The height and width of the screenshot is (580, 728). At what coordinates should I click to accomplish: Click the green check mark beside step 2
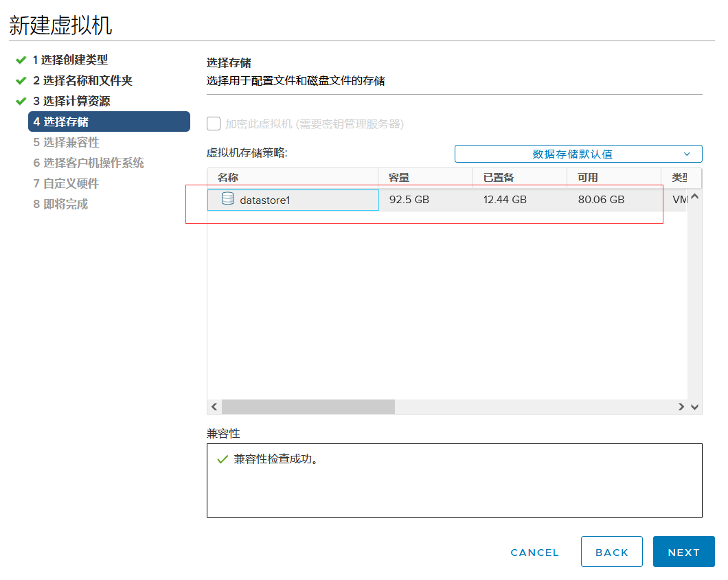point(21,80)
